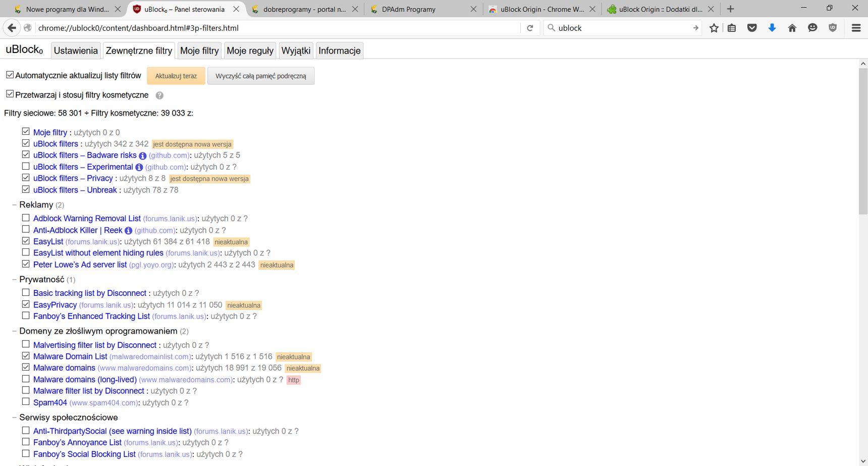Enable uBlock filters – Experimental checkbox

(x=26, y=166)
